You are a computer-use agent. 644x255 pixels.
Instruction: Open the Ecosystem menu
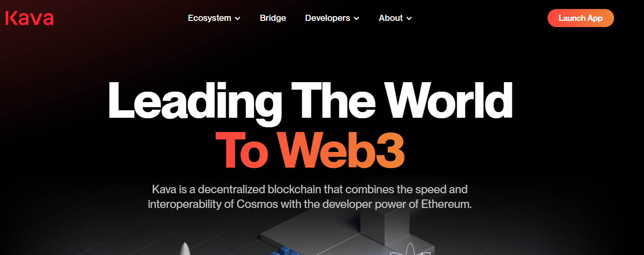(x=214, y=18)
